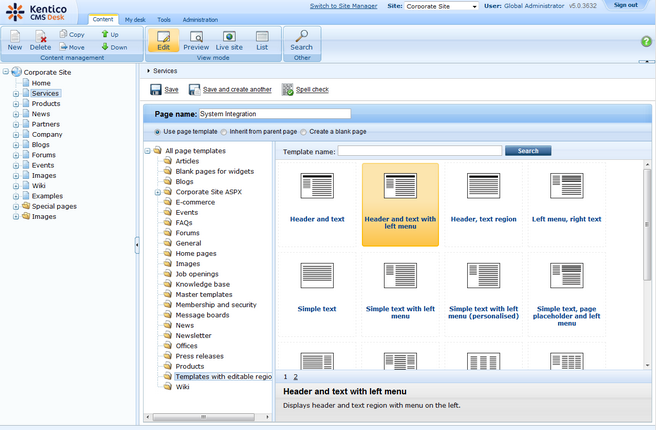
Task: Select Use page template radio option
Action: (x=157, y=132)
